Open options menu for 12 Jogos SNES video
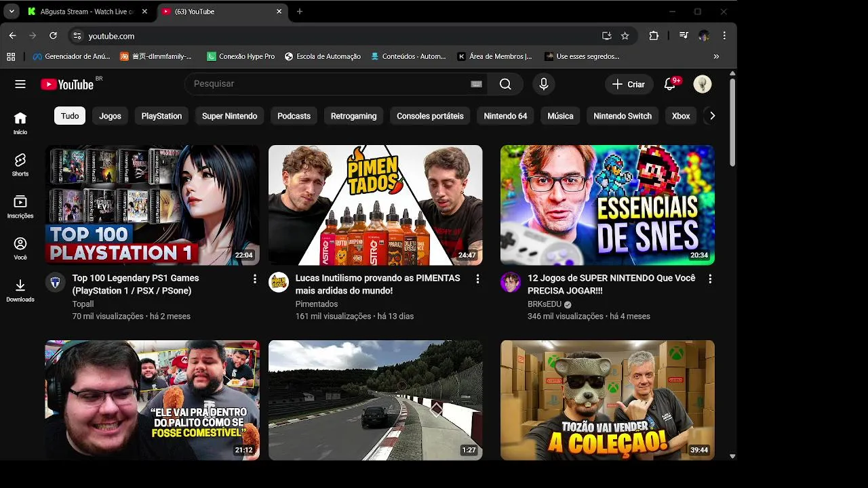The width and height of the screenshot is (868, 488). pos(710,279)
